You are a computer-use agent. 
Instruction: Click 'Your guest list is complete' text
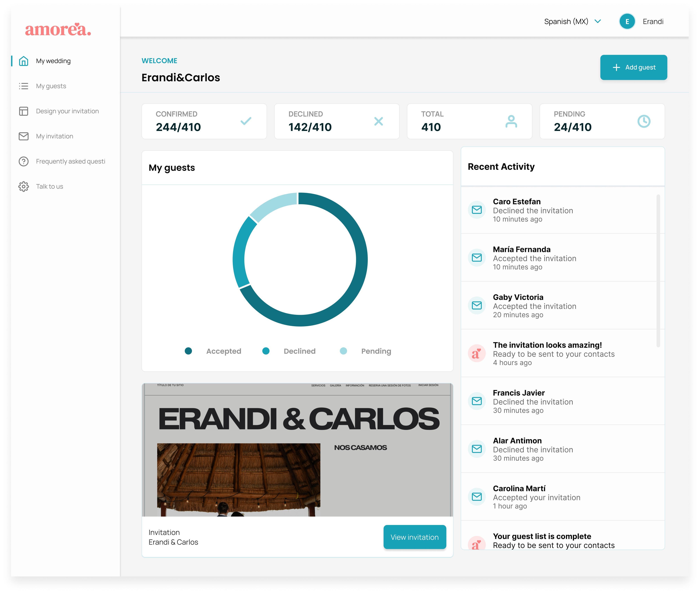point(542,537)
